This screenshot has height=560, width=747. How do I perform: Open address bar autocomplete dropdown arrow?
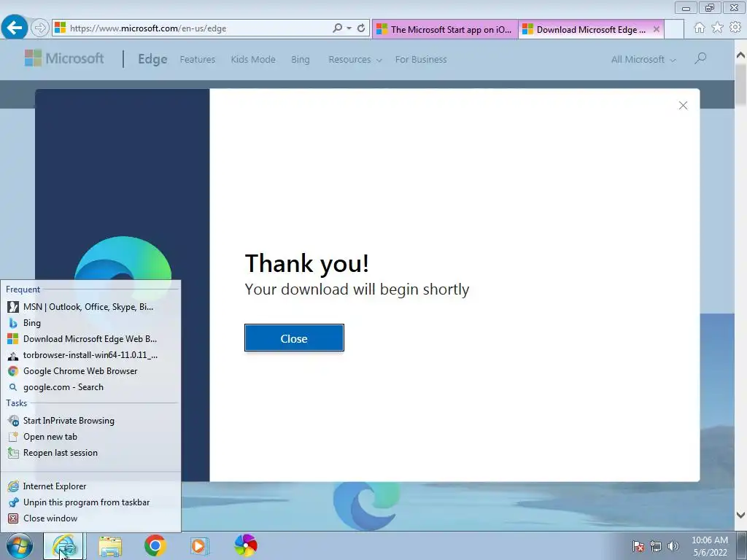pyautogui.click(x=349, y=28)
